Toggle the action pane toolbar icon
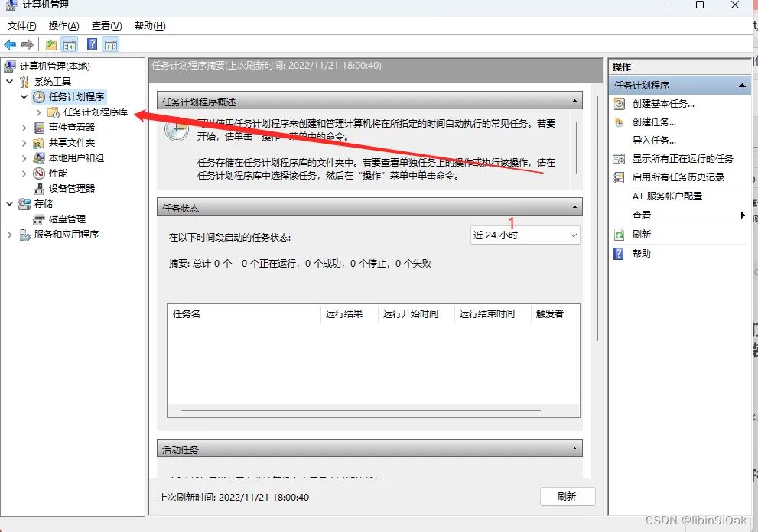The image size is (758, 532). pyautogui.click(x=111, y=45)
